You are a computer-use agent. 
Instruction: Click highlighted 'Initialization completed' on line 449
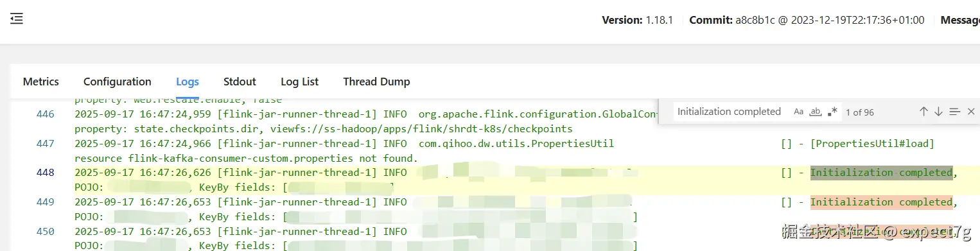[881, 202]
